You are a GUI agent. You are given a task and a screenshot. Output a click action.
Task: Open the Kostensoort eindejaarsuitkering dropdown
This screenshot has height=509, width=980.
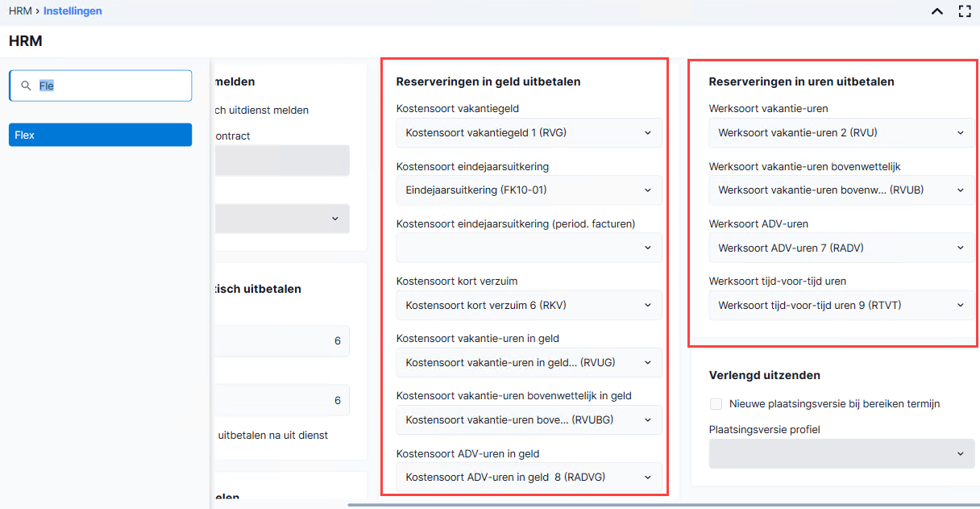[529, 190]
